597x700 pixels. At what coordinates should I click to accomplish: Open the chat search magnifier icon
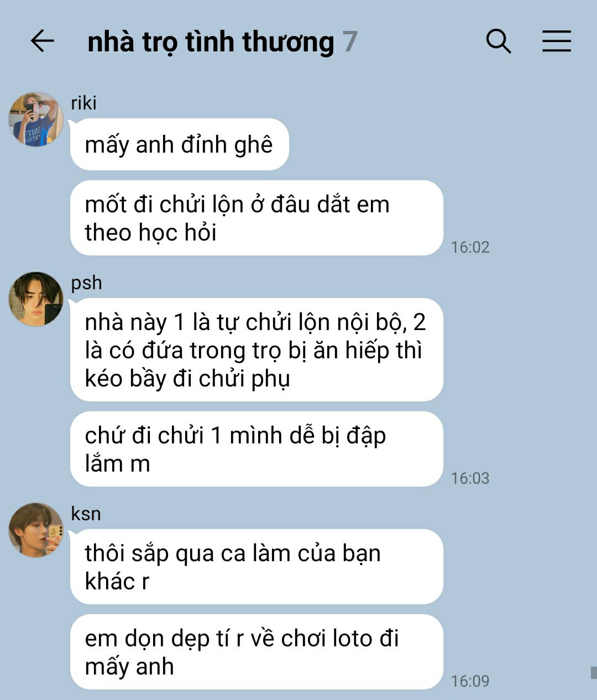point(499,41)
